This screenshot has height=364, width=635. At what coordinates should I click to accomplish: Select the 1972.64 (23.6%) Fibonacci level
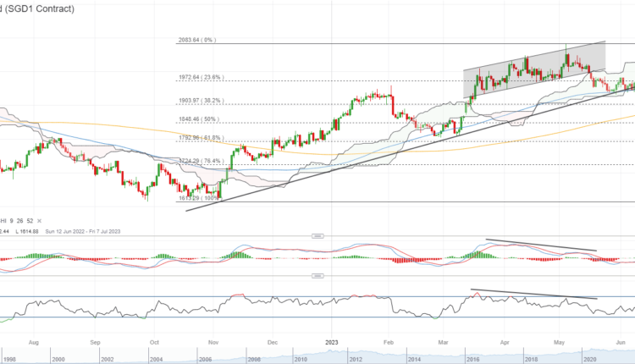click(199, 77)
